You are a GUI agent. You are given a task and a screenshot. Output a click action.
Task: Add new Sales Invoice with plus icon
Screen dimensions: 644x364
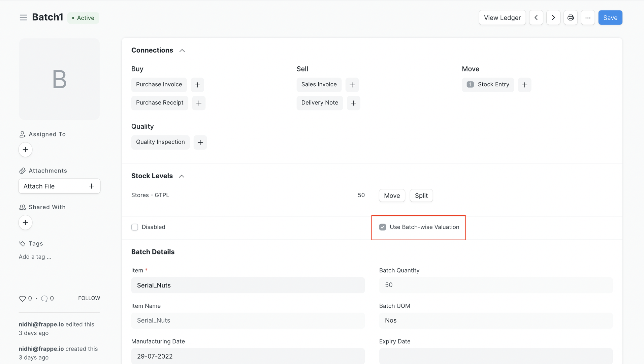[352, 85]
